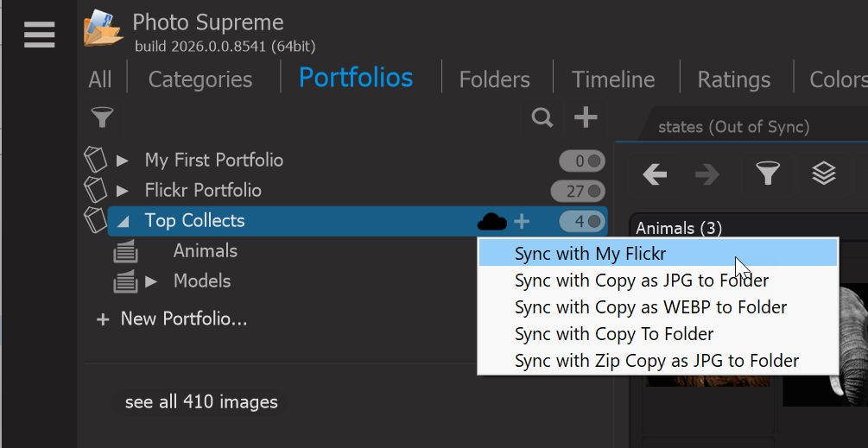The height and width of the screenshot is (448, 868).
Task: Toggle the My First Portfolio count pill
Action: click(x=582, y=161)
